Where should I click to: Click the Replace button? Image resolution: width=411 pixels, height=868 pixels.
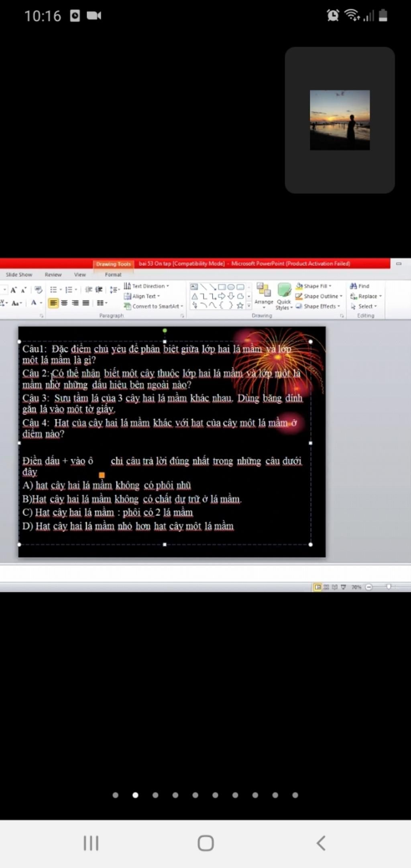(366, 296)
